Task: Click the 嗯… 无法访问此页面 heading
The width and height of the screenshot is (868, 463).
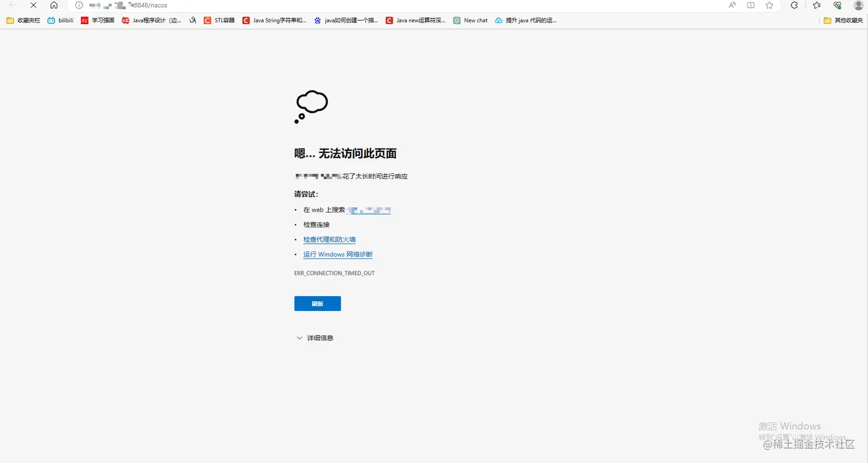Action: (346, 153)
